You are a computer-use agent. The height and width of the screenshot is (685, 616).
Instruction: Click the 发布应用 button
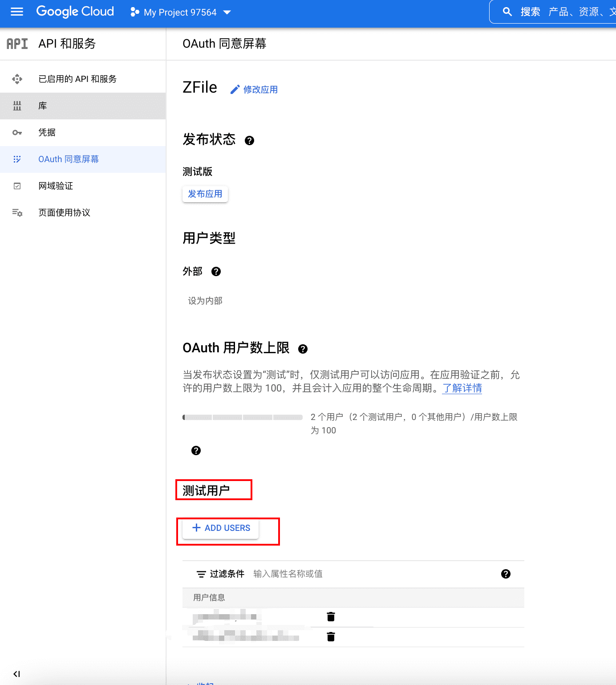tap(205, 194)
